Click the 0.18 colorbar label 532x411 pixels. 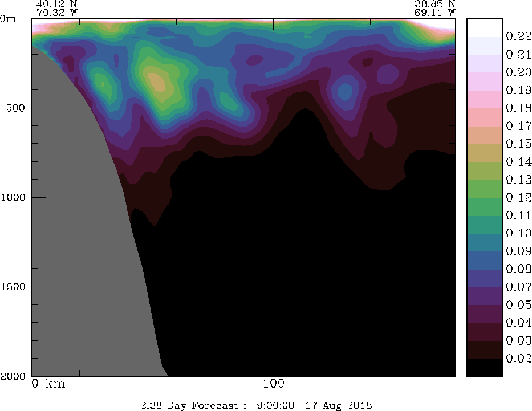[519, 108]
